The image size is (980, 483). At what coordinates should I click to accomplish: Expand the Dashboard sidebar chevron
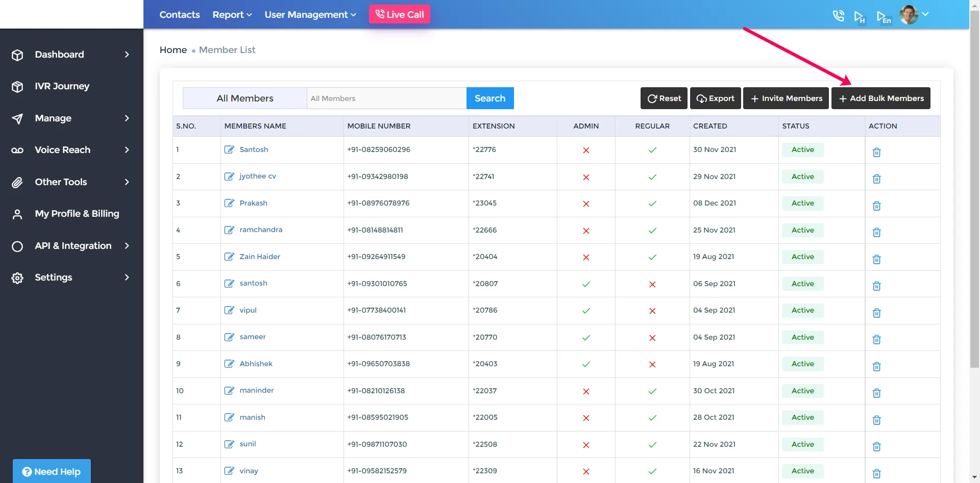[127, 55]
